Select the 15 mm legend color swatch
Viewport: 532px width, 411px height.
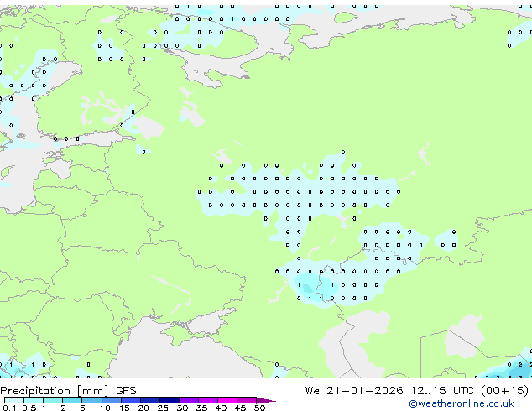pyautogui.click(x=131, y=400)
